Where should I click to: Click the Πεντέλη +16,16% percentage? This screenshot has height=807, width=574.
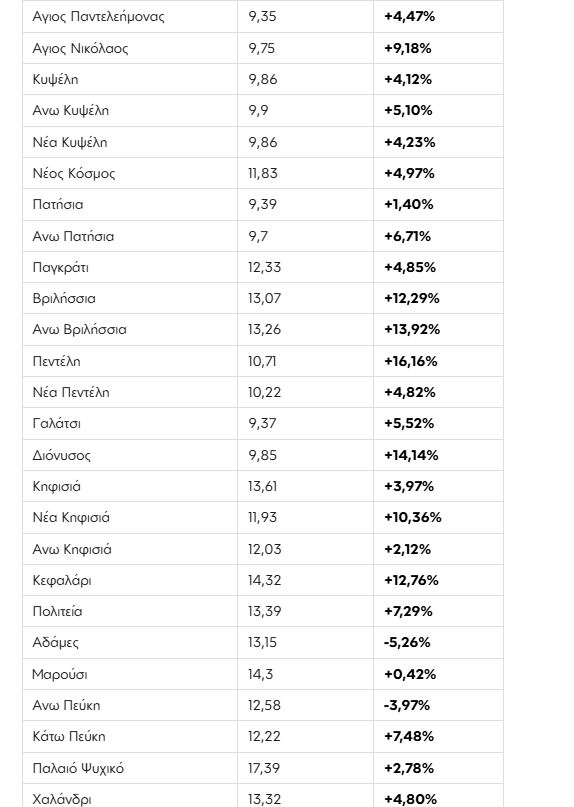point(410,361)
